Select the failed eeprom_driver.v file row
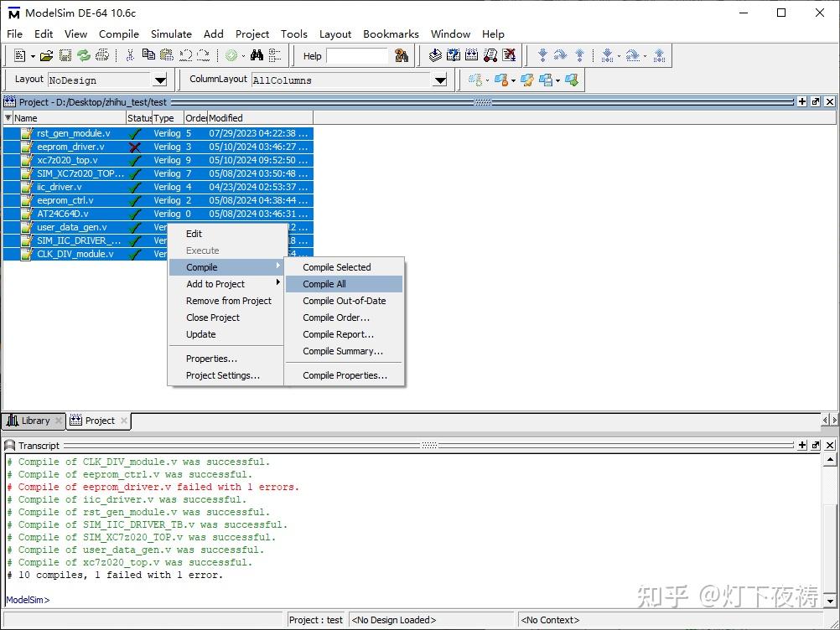Viewport: 840px width, 630px height. coord(71,147)
